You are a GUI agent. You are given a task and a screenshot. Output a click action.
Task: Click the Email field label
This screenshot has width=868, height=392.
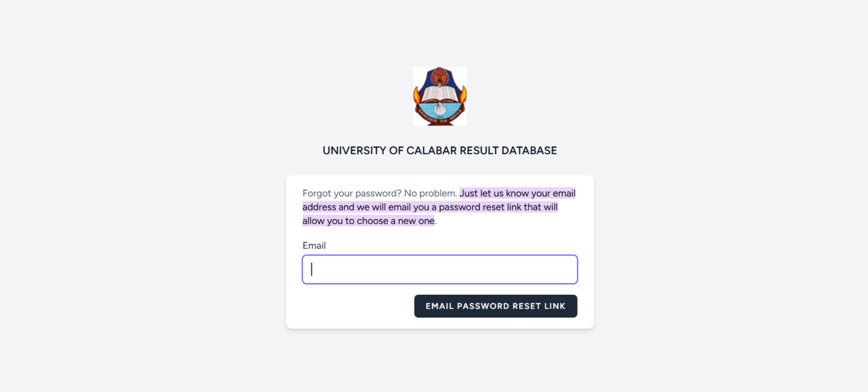(314, 245)
